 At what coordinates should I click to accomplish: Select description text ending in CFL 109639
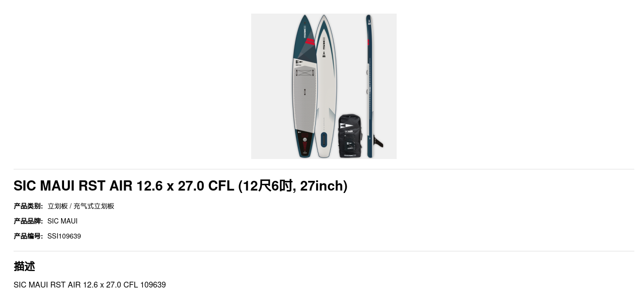point(90,285)
